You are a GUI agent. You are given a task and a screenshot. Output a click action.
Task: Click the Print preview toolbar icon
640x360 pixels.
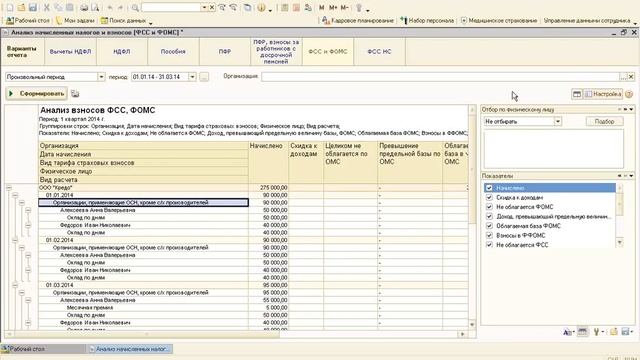[x=95, y=7]
